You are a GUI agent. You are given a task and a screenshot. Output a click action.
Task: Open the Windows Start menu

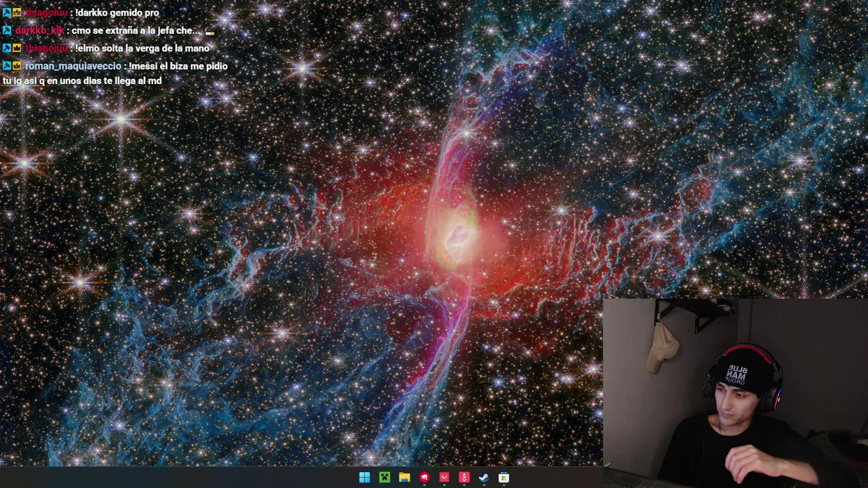click(364, 478)
